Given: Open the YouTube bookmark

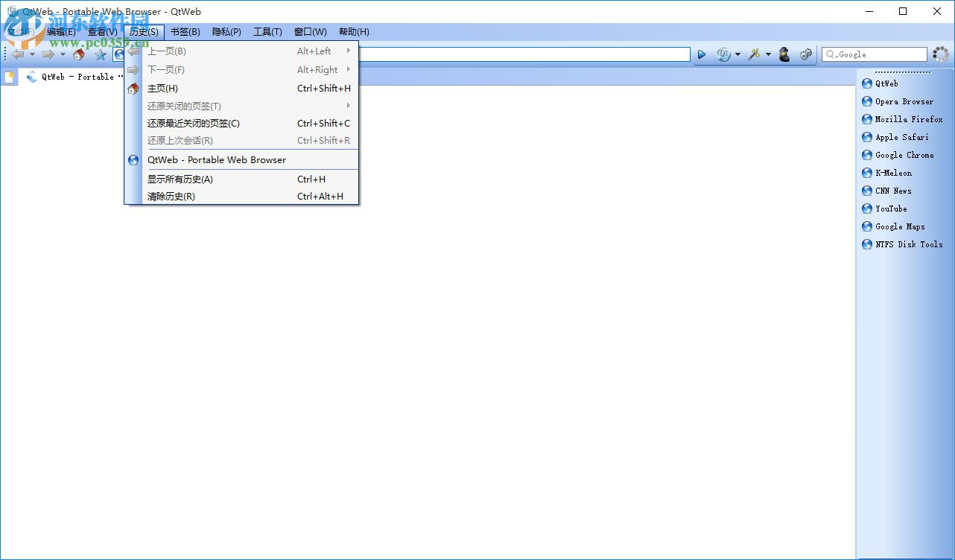Looking at the screenshot, I should [x=891, y=209].
